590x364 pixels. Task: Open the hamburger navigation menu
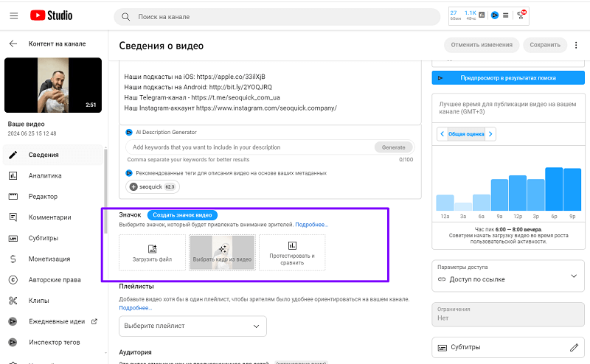tap(14, 15)
